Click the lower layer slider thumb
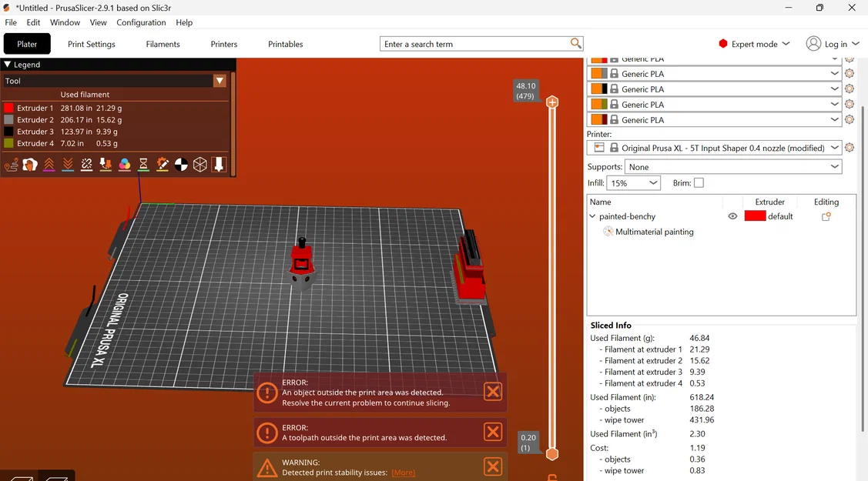This screenshot has width=868, height=481. click(552, 454)
